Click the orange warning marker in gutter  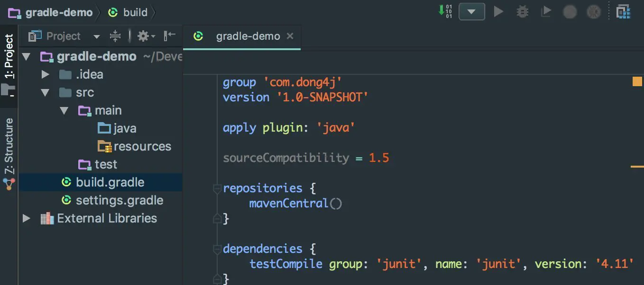(637, 82)
